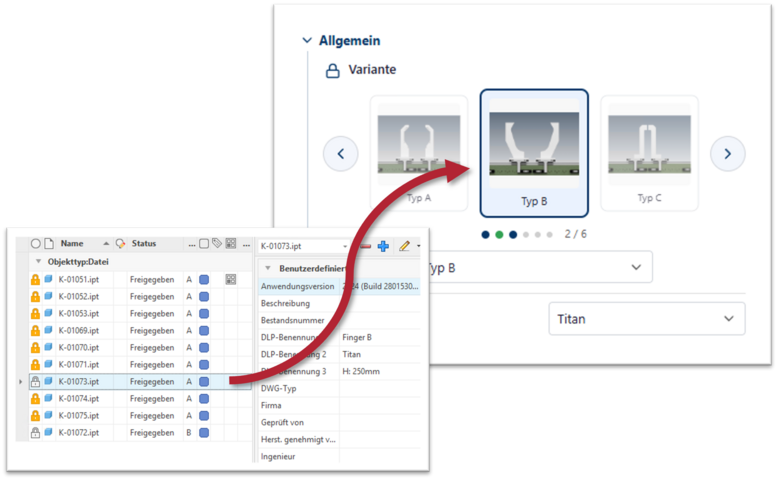The height and width of the screenshot is (480, 778).
Task: Collapse the Allgemein section chevron
Action: point(307,40)
